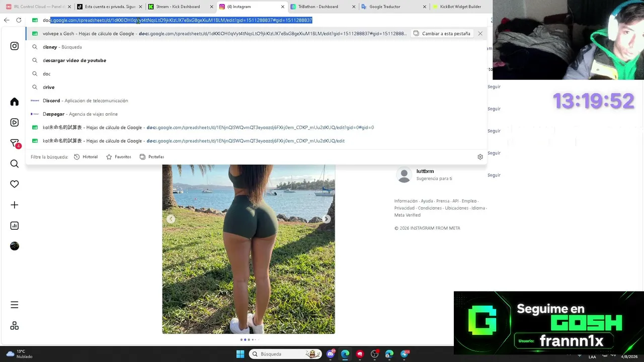Open omnibox suggestion settings gear

480,157
